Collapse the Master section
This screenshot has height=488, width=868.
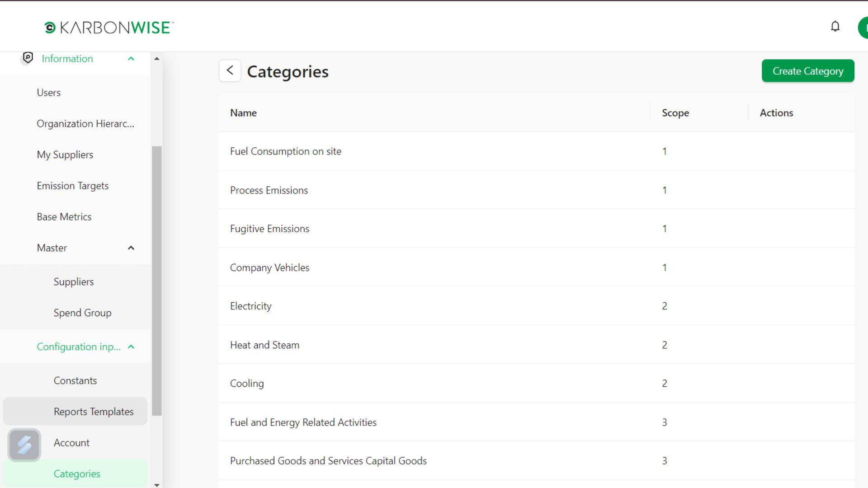coord(131,248)
